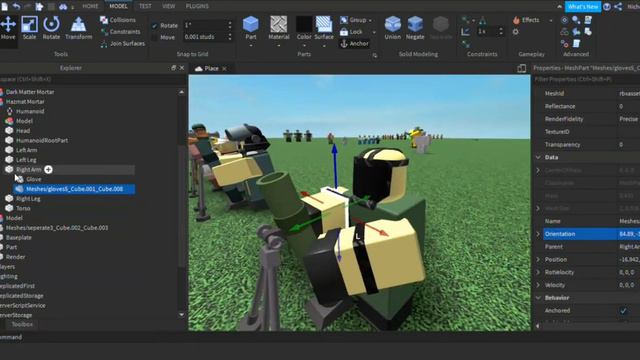640x360 pixels.
Task: Select the Scale tool
Action: pyautogui.click(x=29, y=28)
